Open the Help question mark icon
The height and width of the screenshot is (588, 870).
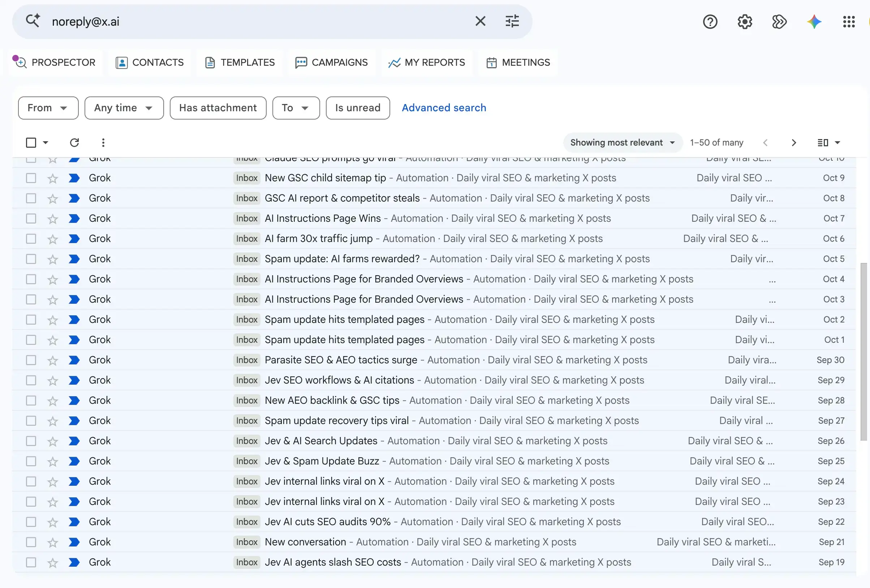(710, 22)
